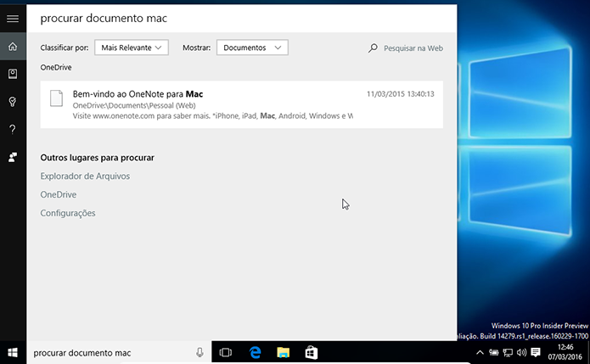
Task: Click the taskbar search box
Action: point(119,353)
